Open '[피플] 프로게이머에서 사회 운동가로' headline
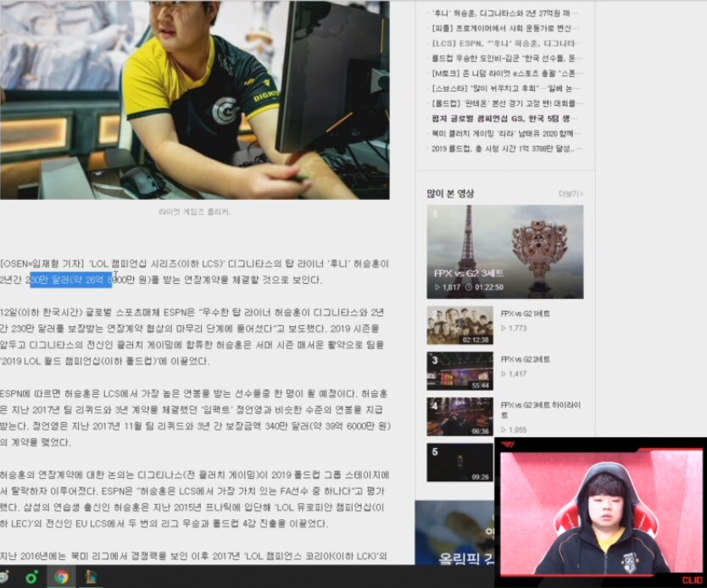The image size is (707, 588). 505,28
